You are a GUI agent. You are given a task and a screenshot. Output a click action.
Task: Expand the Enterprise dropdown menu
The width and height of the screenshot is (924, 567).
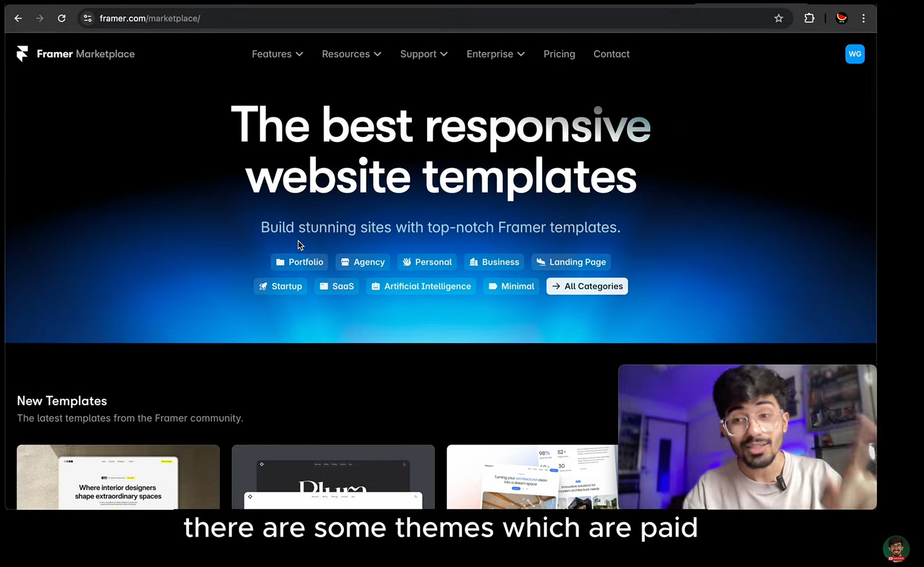click(496, 54)
